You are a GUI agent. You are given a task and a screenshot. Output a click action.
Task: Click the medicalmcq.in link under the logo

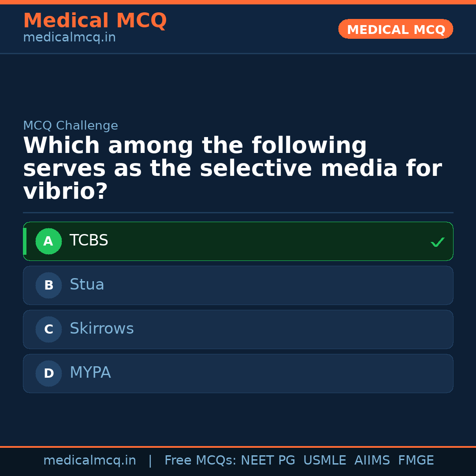coord(69,37)
